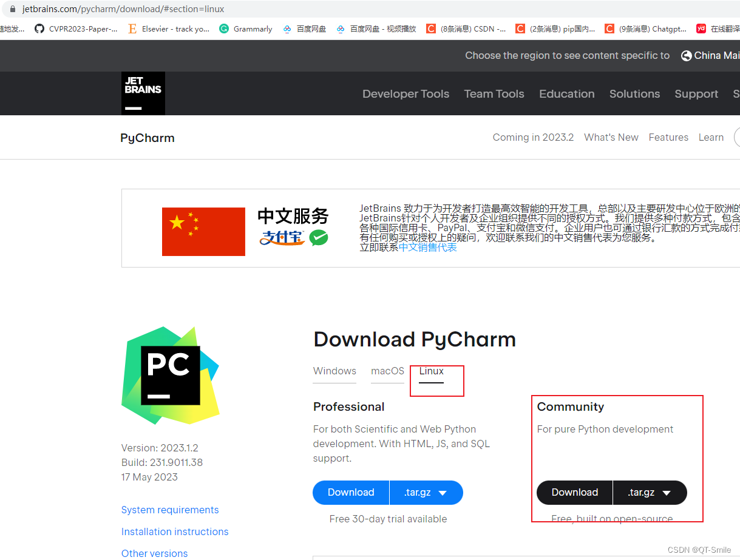Image resolution: width=740 pixels, height=560 pixels.
Task: Click the China flag image in banner
Action: tap(203, 231)
